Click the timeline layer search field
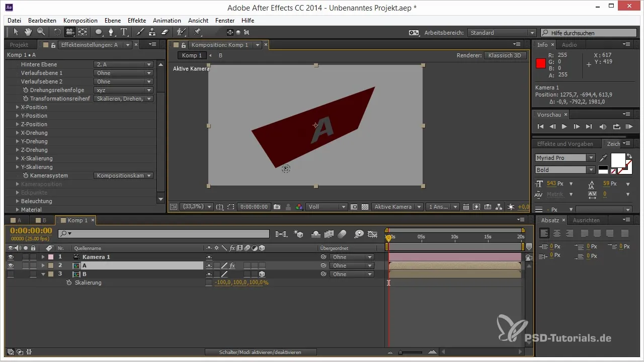The height and width of the screenshot is (362, 644). [x=164, y=234]
